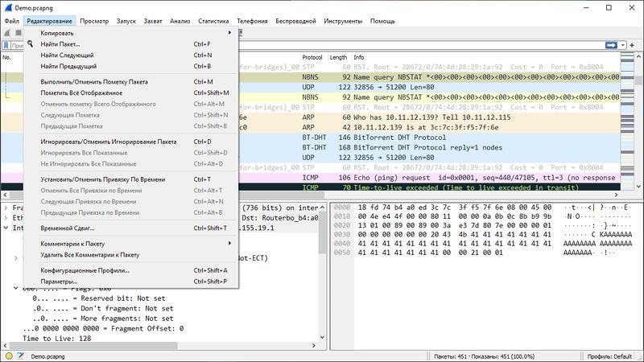This screenshot has width=644, height=362.
Task: Click the Length column header
Action: (339, 57)
